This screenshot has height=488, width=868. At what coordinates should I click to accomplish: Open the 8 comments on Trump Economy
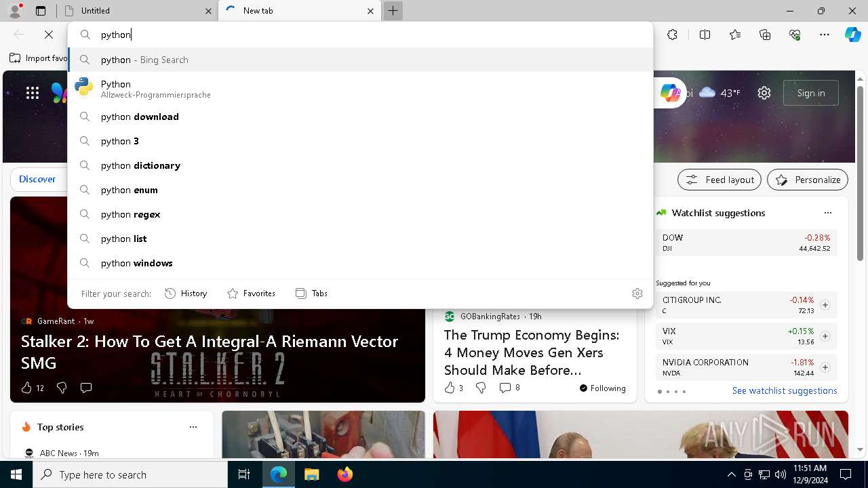509,388
